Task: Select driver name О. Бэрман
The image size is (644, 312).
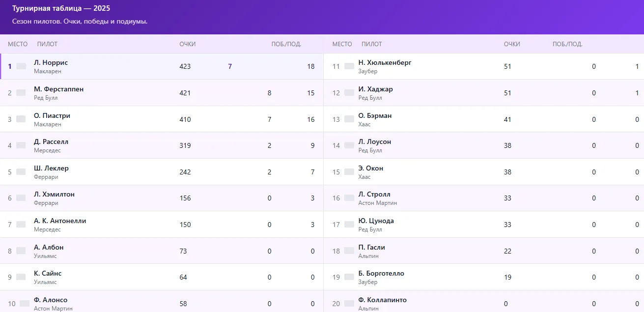Action: [x=375, y=116]
